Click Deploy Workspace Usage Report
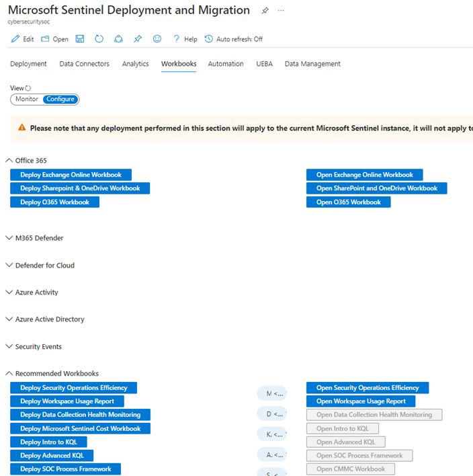Viewport: 473px width, 476px height. [x=67, y=401]
